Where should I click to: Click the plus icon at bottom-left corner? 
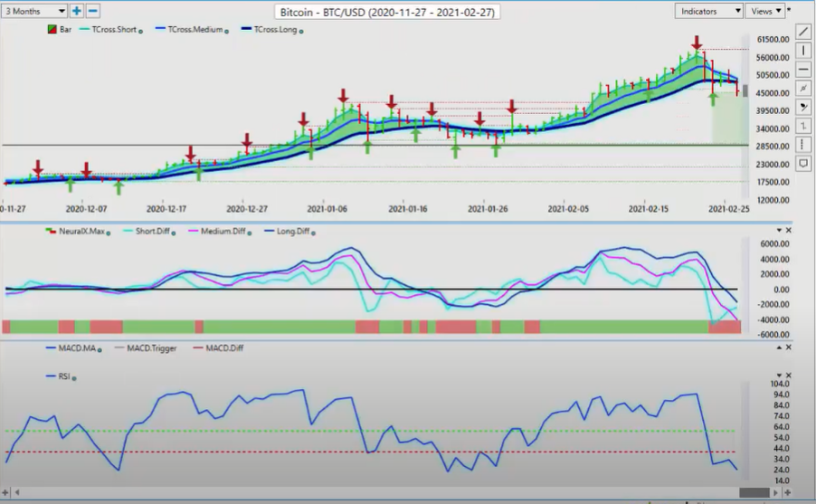click(x=5, y=492)
